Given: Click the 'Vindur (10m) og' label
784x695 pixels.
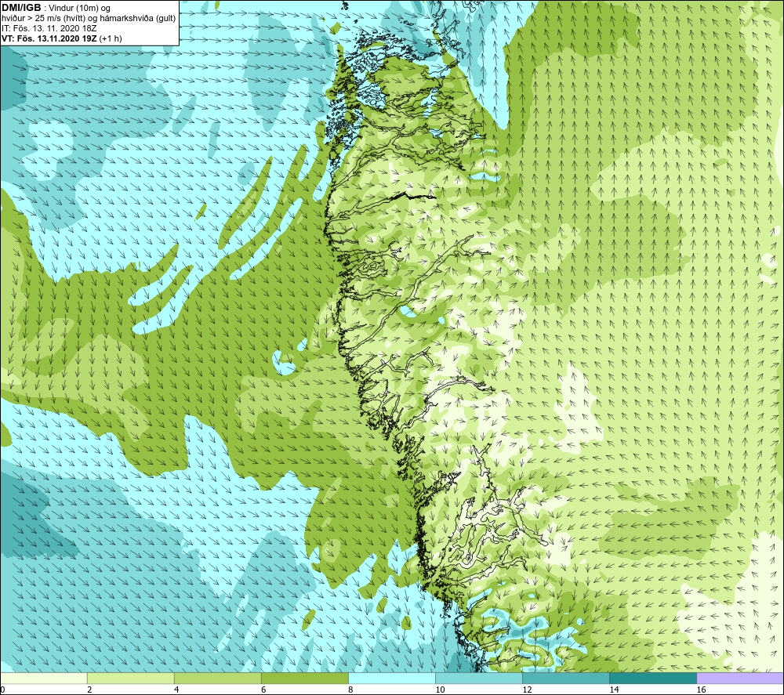Looking at the screenshot, I should tap(79, 9).
